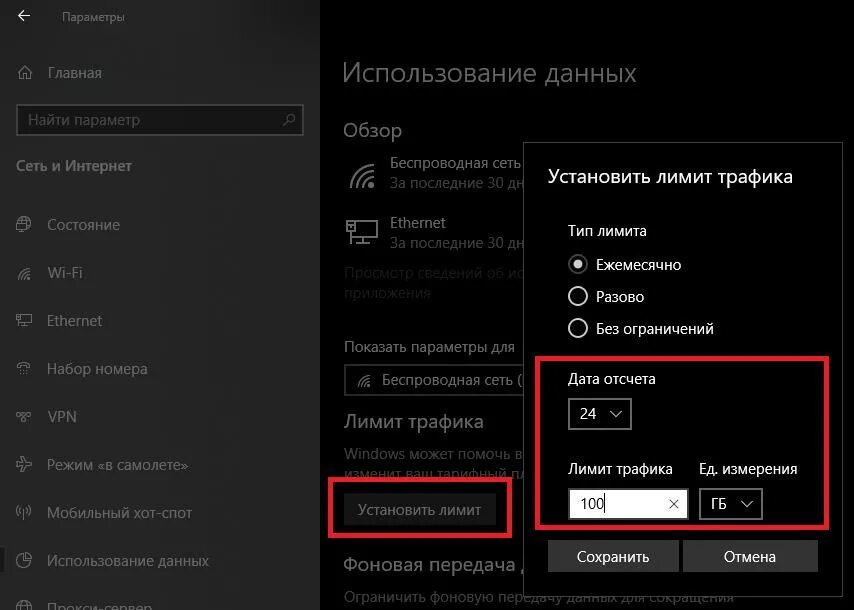The width and height of the screenshot is (854, 610).
Task: Click the Wi-Fi sidebar icon
Action: pyautogui.click(x=24, y=272)
